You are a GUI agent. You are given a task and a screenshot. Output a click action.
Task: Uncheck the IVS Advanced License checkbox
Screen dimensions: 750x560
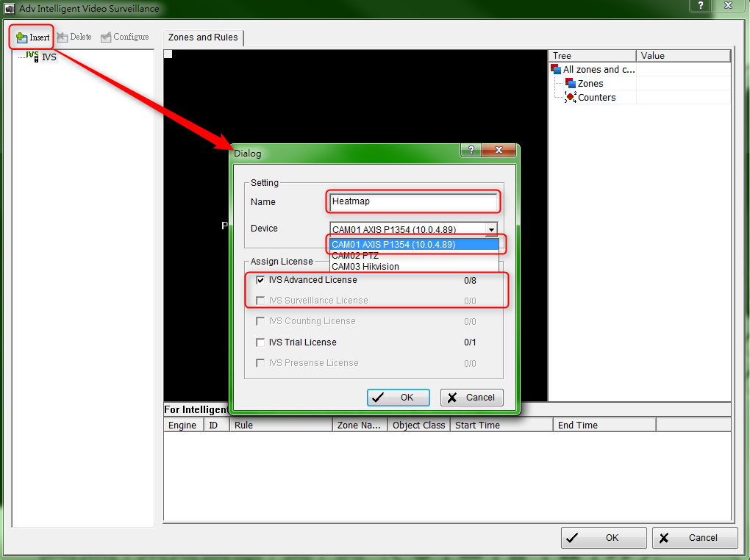tap(260, 280)
